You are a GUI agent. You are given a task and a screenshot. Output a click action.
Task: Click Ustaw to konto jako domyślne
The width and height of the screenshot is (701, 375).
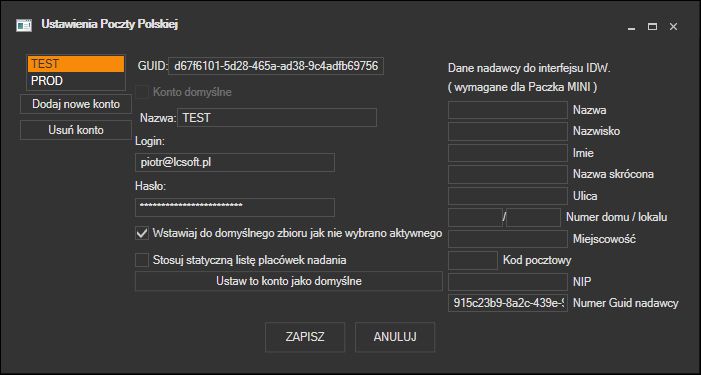(289, 281)
